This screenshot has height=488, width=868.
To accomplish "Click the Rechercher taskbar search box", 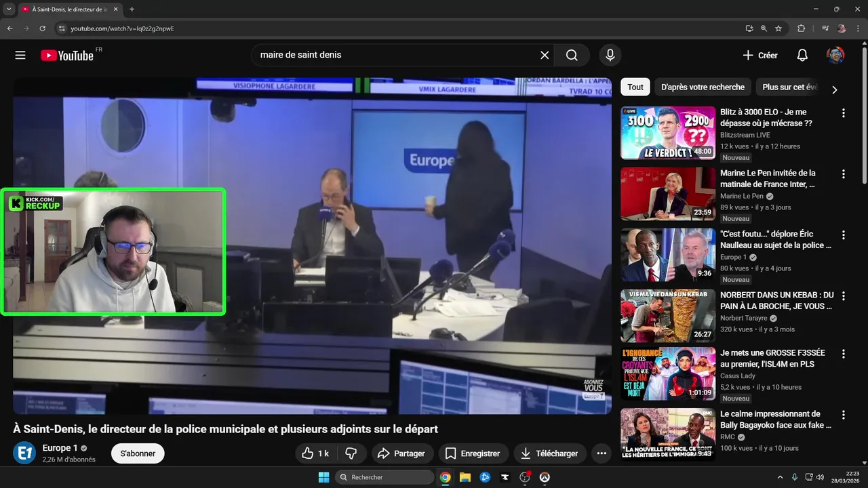I will [384, 477].
